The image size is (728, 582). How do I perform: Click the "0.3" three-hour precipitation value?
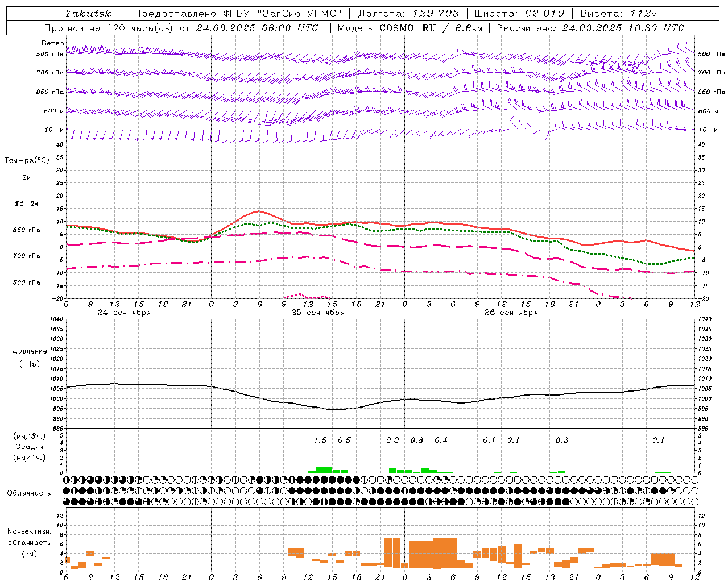pos(562,440)
